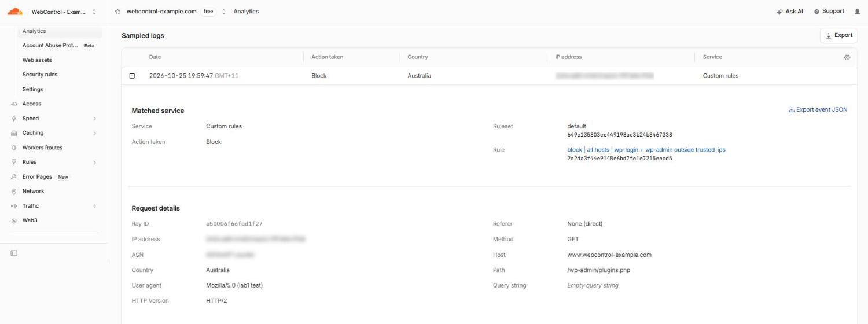
Task: Click the Workers Routes icon
Action: click(x=14, y=148)
